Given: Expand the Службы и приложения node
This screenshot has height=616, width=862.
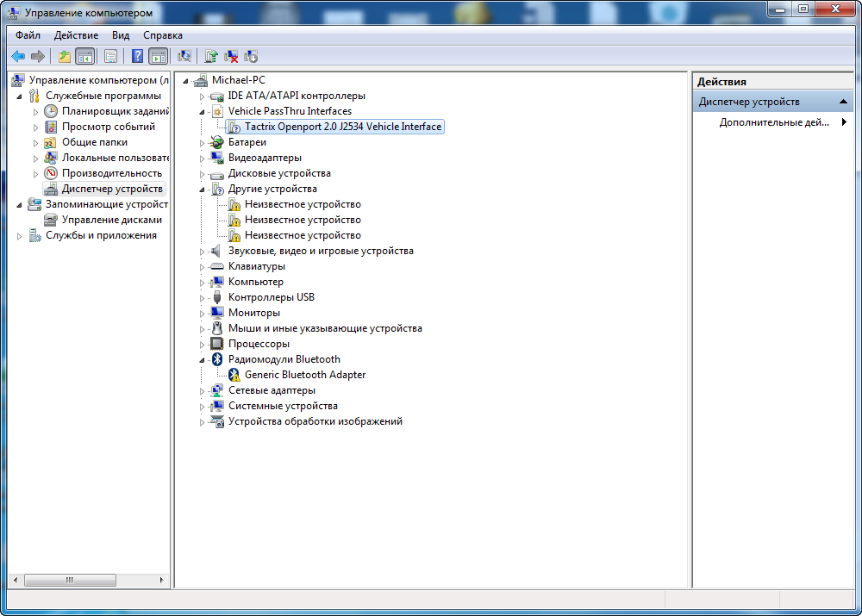Looking at the screenshot, I should tap(20, 235).
